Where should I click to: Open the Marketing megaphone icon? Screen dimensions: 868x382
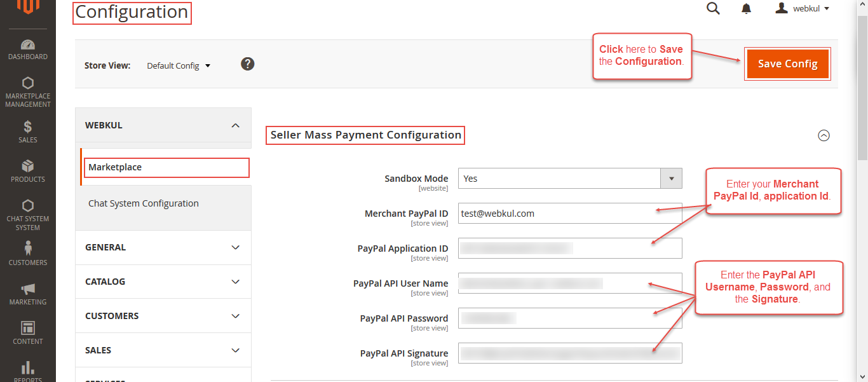[x=27, y=294]
